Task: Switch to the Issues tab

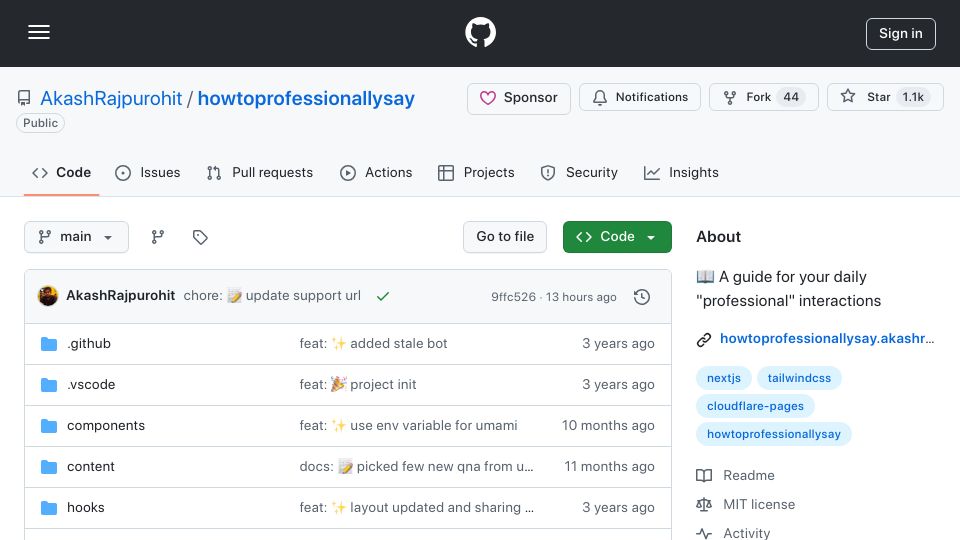Action: 148,173
